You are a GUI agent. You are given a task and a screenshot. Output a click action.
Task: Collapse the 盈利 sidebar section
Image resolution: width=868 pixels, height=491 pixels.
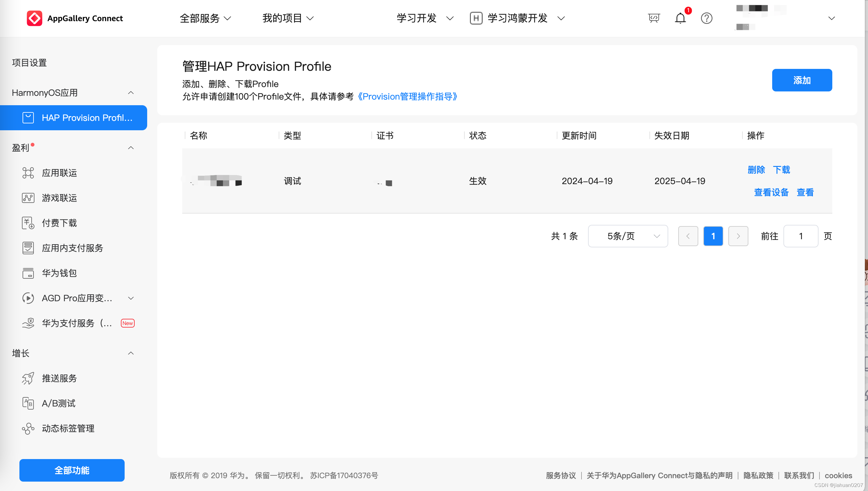[x=131, y=148]
